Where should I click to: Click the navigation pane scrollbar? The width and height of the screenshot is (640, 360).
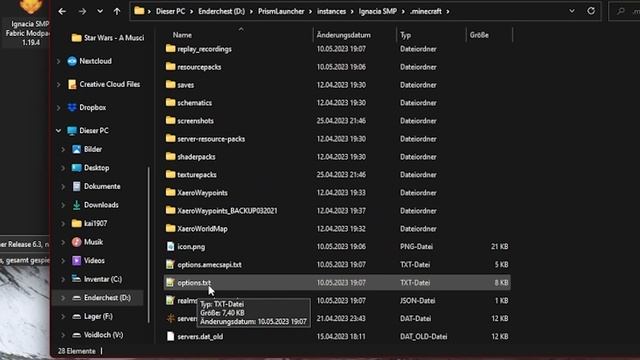click(x=149, y=245)
